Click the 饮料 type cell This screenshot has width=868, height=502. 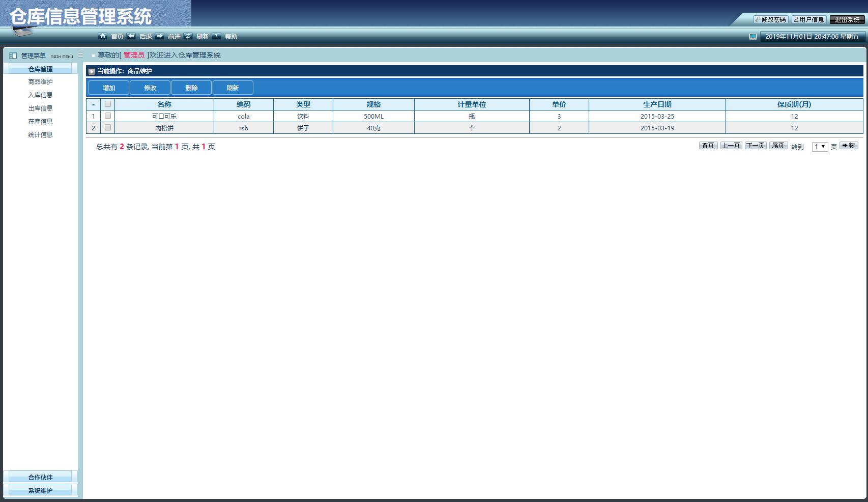(303, 116)
